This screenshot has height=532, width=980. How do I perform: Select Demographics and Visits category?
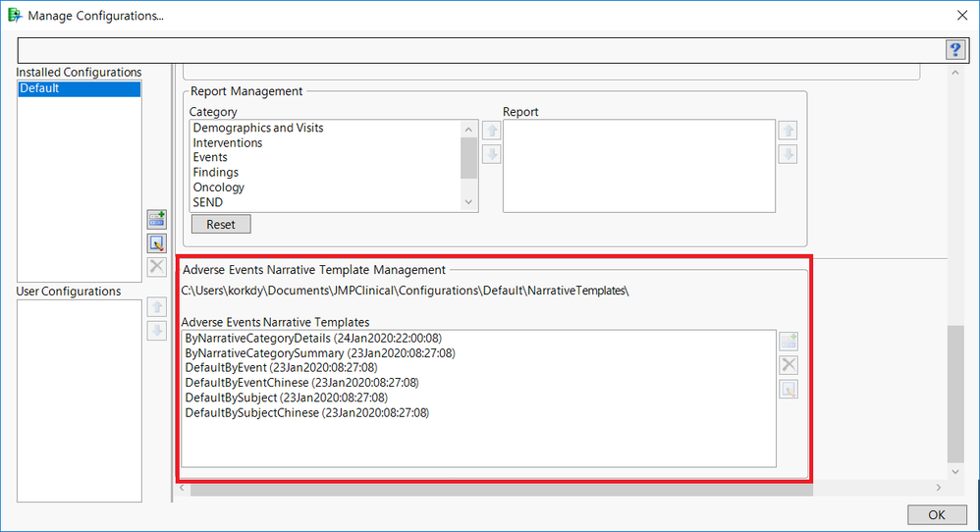click(x=258, y=128)
